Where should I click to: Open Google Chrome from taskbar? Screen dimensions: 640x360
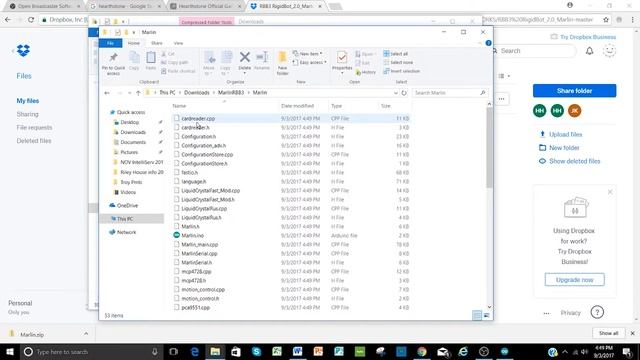tap(422, 351)
